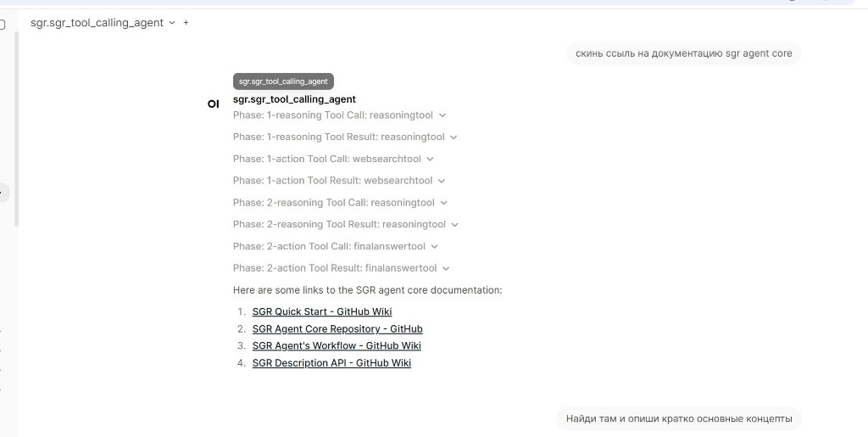Follow the SGR Agent's Workflow Wiki link
Viewport: 868px width, 437px height.
point(337,345)
